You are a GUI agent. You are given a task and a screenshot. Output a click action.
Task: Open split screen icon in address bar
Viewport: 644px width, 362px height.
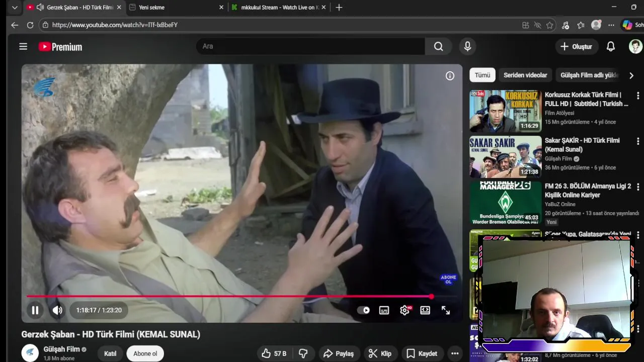click(525, 25)
